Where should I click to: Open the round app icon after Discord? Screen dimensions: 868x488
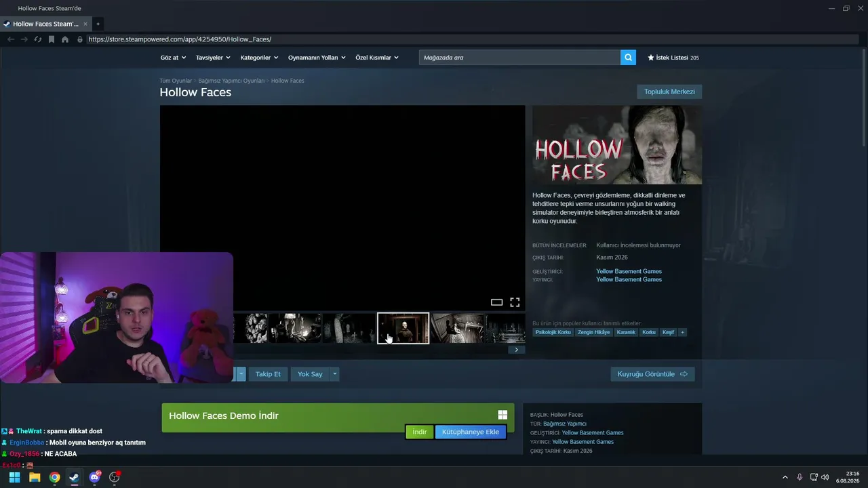(x=114, y=477)
